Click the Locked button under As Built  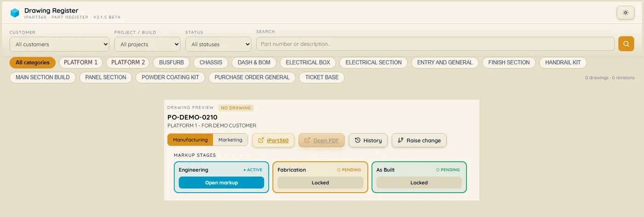click(419, 183)
